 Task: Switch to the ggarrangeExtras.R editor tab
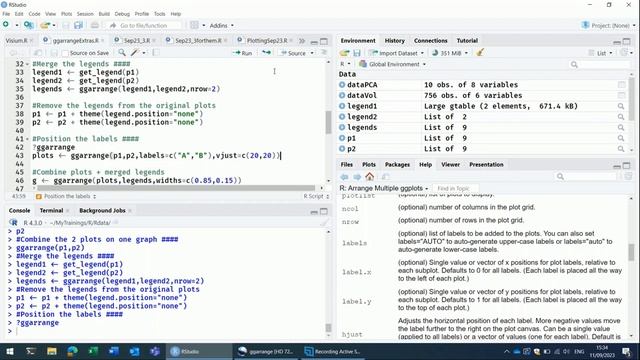76,40
